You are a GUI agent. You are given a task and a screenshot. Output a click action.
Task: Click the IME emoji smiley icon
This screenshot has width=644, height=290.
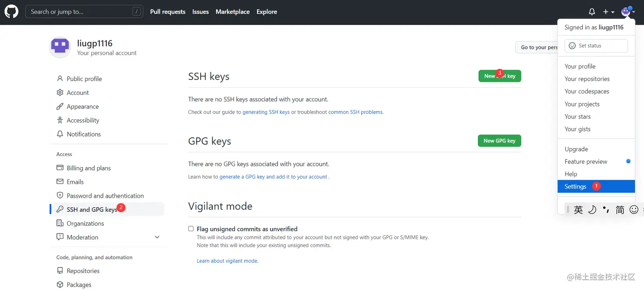coord(634,209)
